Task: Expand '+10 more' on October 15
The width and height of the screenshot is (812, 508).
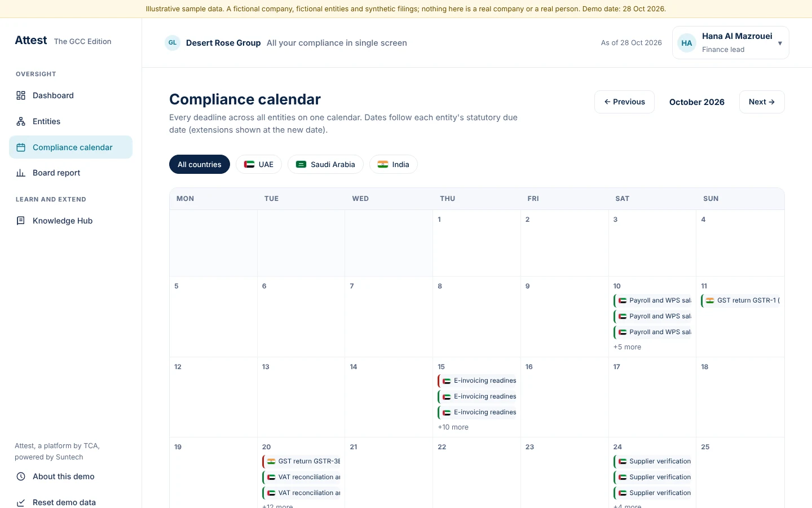Action: pyautogui.click(x=453, y=427)
